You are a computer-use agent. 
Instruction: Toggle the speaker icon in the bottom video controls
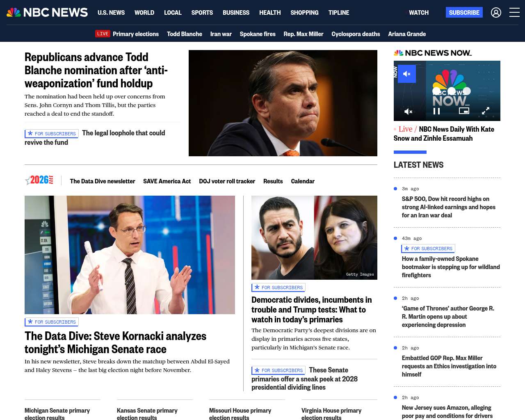click(409, 111)
